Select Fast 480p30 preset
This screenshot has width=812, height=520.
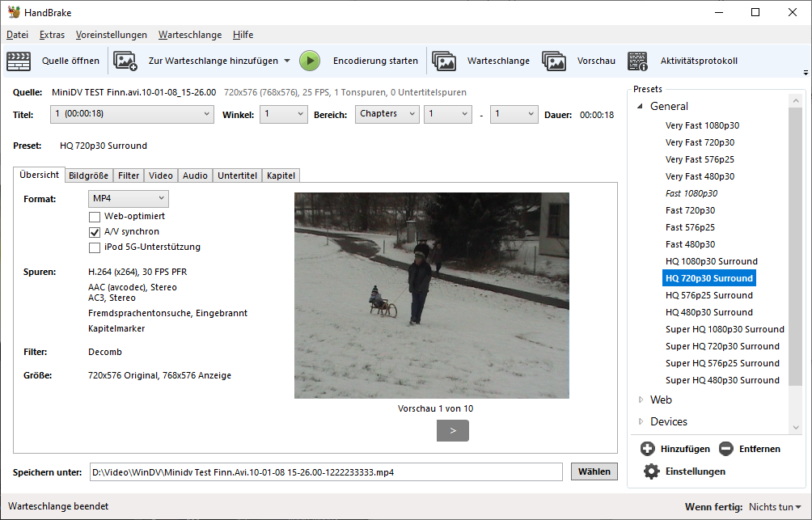point(690,244)
